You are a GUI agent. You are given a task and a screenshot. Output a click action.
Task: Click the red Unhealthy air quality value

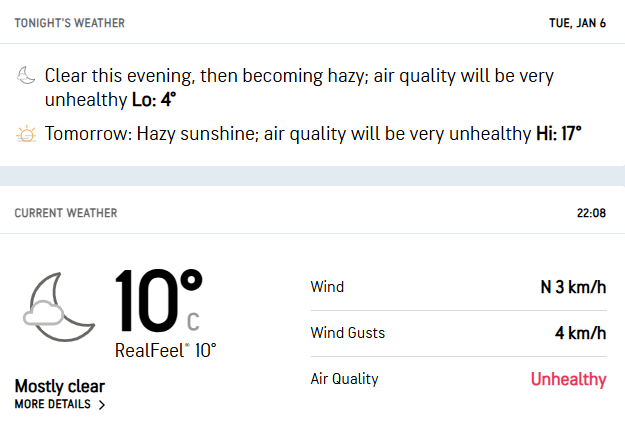click(568, 379)
